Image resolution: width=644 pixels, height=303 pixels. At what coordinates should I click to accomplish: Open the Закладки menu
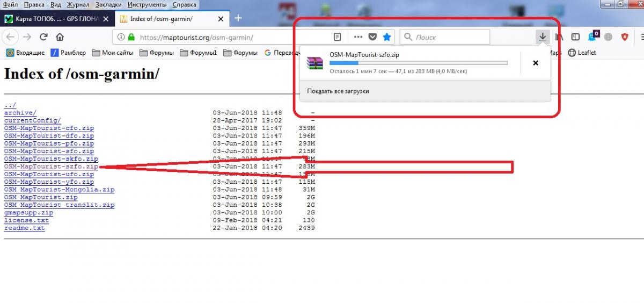[108, 4]
